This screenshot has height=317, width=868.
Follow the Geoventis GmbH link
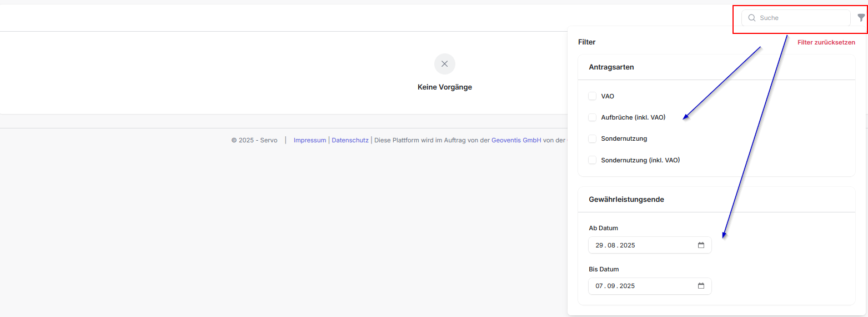(x=516, y=140)
